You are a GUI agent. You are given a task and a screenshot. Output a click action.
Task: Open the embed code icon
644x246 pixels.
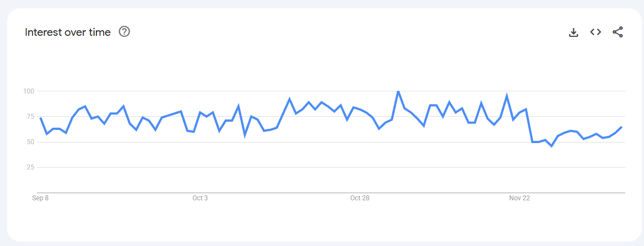click(596, 32)
